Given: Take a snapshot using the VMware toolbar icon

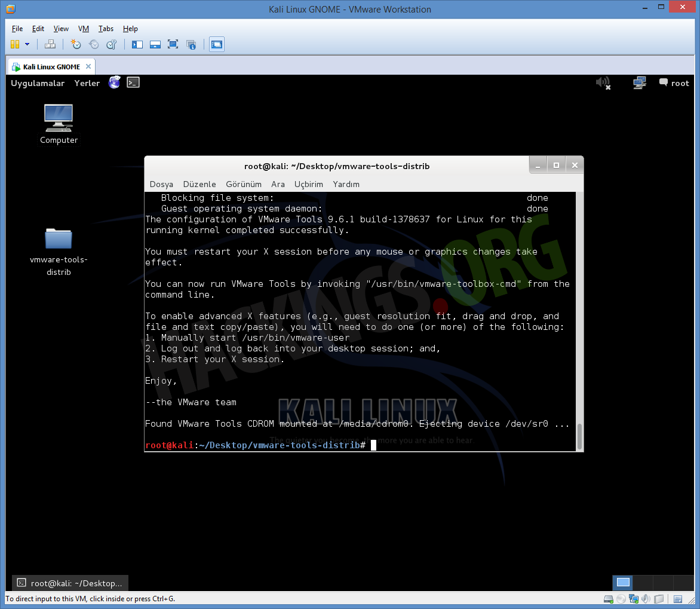Looking at the screenshot, I should [76, 44].
